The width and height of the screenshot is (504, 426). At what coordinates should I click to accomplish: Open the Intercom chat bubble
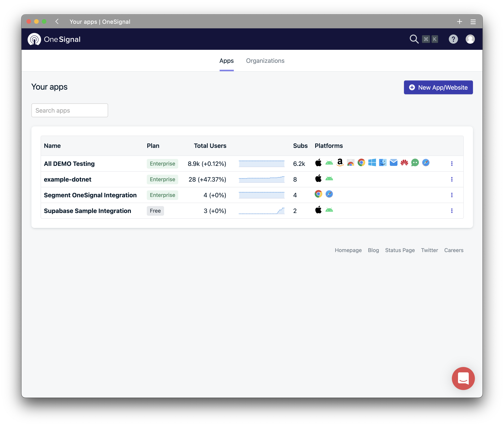tap(463, 378)
